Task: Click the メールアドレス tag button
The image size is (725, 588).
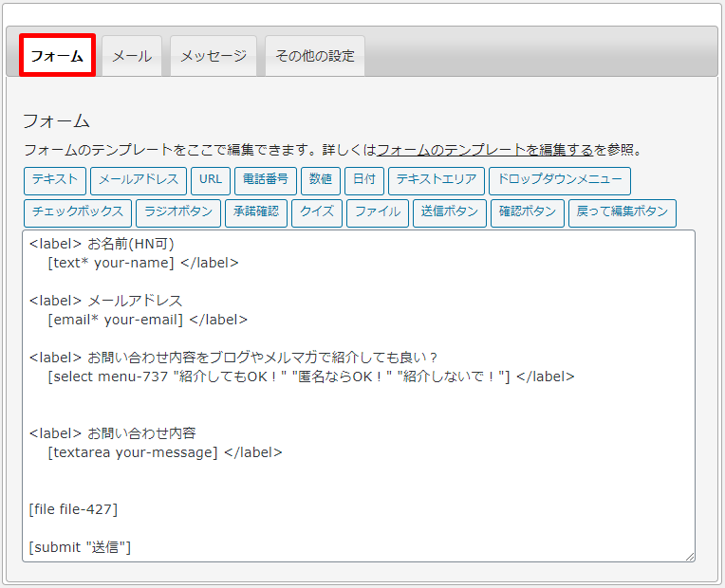Action: pyautogui.click(x=139, y=180)
